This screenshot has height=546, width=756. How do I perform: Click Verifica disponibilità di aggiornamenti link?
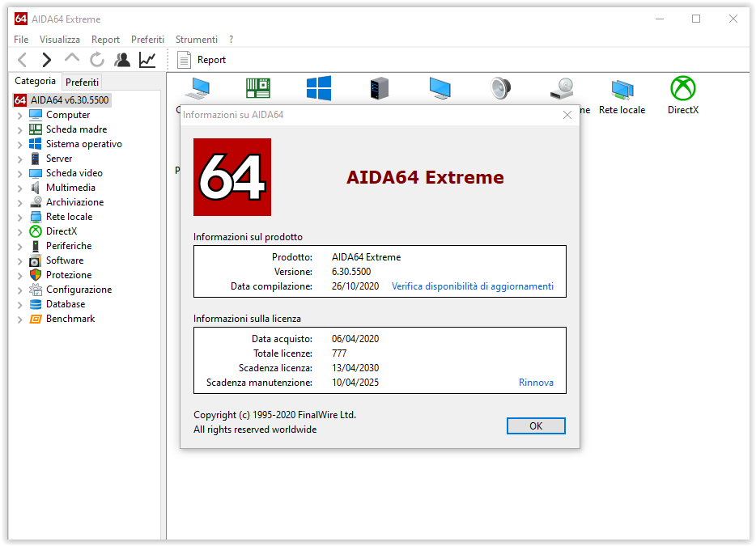click(473, 286)
